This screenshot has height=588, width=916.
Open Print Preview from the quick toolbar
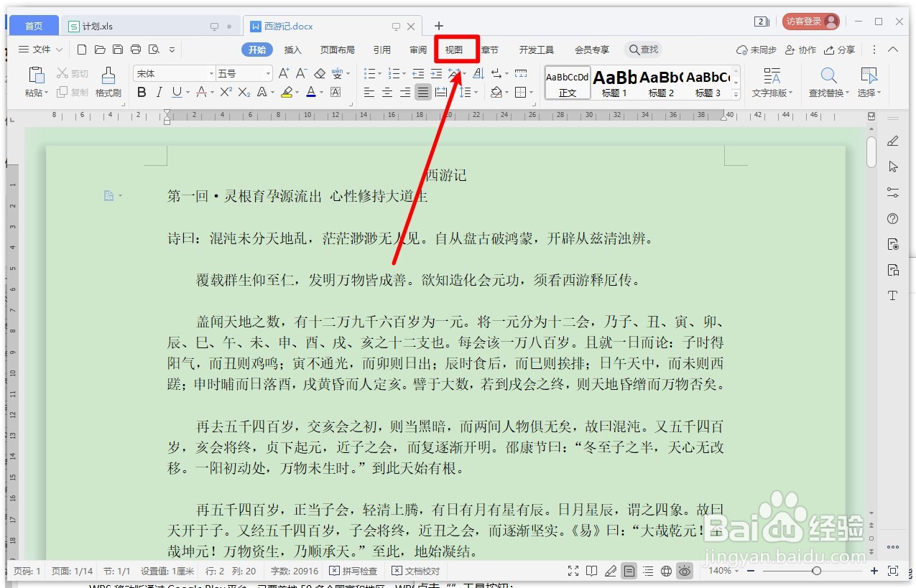(154, 50)
